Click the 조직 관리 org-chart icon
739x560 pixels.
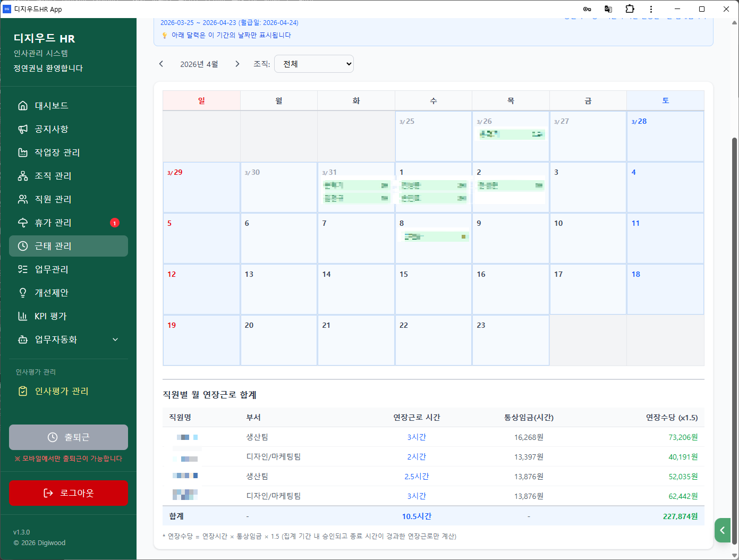[23, 176]
